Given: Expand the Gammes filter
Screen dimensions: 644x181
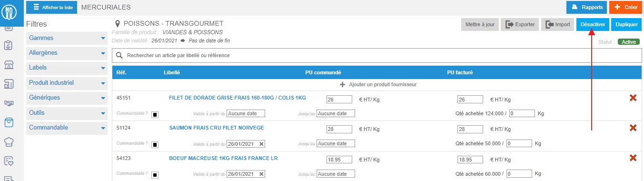Looking at the screenshot, I should click(66, 38).
